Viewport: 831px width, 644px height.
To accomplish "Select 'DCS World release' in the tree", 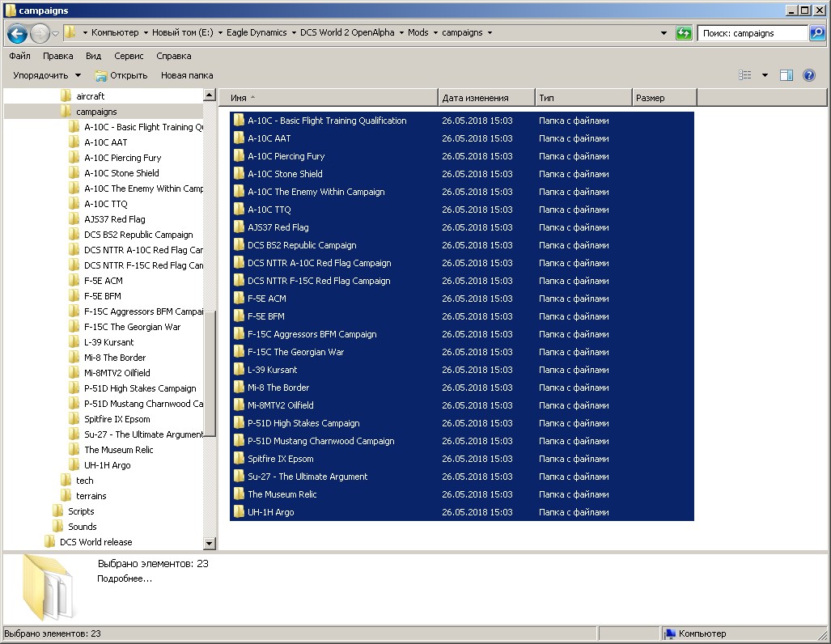I will [95, 542].
